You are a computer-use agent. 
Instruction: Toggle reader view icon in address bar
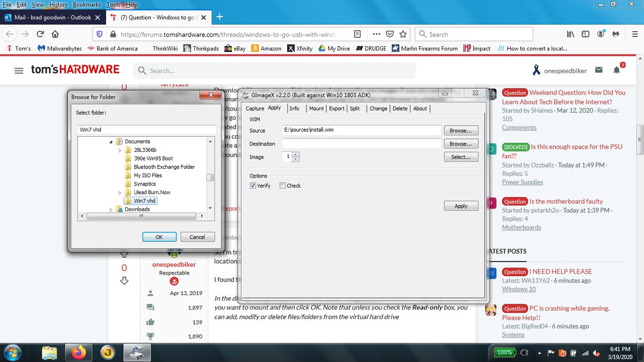(x=357, y=34)
